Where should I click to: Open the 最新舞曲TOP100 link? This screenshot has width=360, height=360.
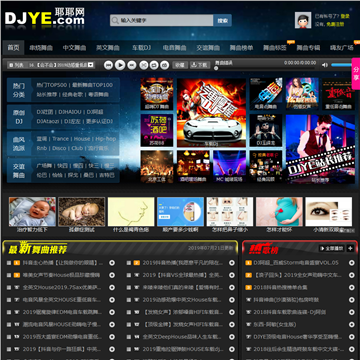pyautogui.click(x=92, y=85)
